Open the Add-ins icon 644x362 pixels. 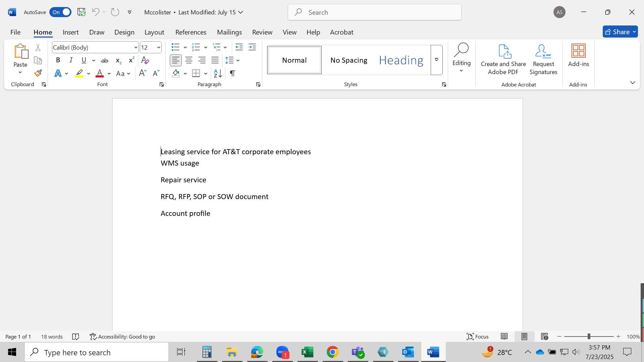[x=579, y=56]
